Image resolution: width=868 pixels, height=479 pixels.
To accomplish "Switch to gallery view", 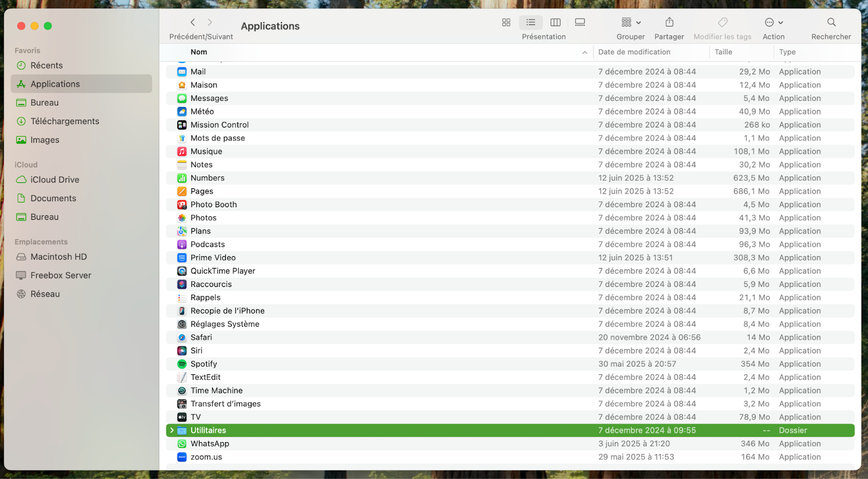I will pyautogui.click(x=580, y=22).
